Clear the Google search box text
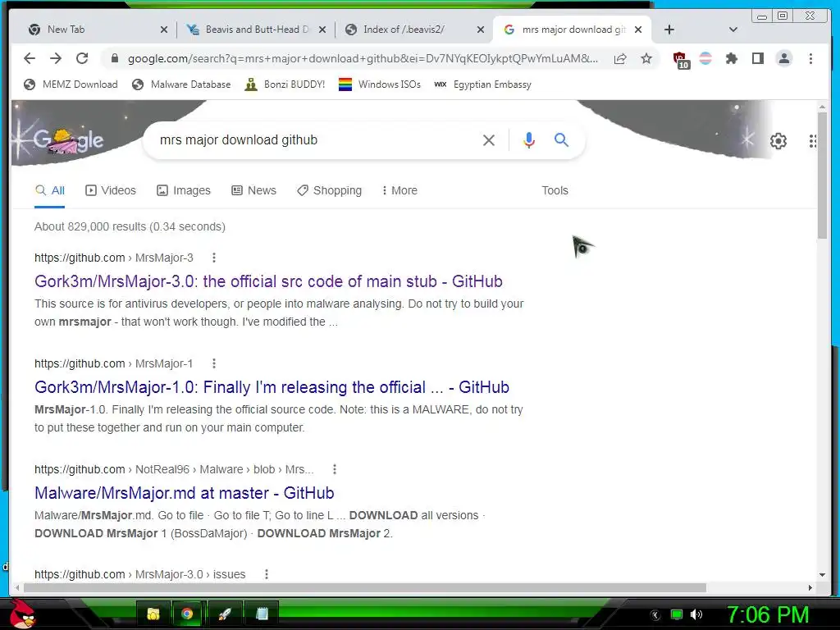The width and height of the screenshot is (840, 630). coord(489,140)
